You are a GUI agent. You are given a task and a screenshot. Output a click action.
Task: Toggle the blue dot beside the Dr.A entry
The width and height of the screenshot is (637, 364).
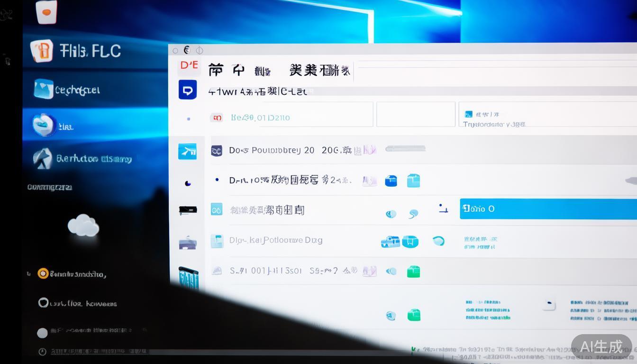[x=218, y=180]
